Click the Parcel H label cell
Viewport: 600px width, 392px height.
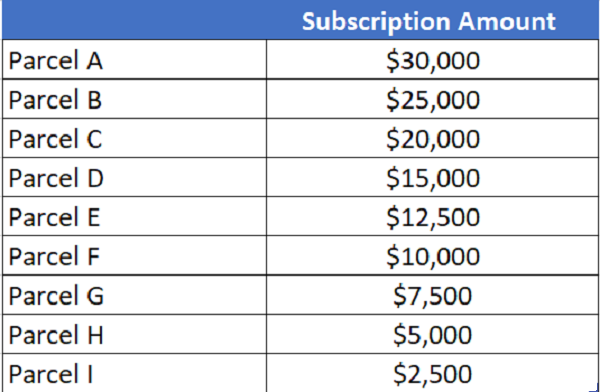[x=134, y=334]
